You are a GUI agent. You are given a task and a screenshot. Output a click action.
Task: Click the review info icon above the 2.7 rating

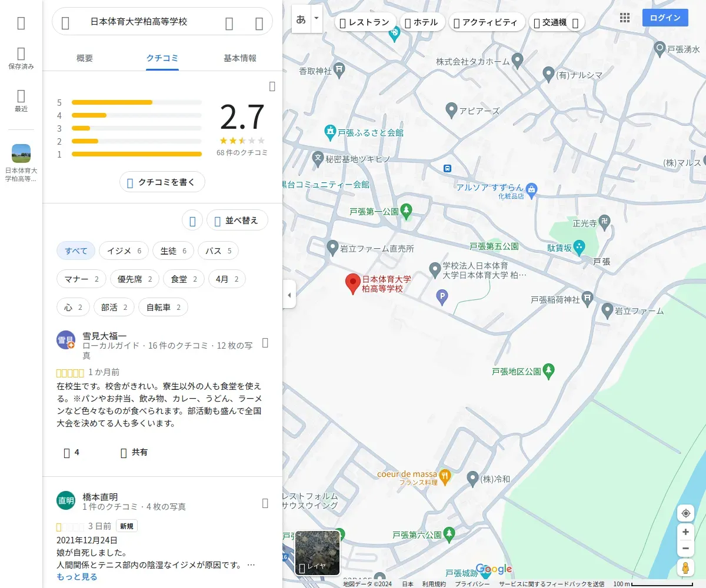(x=272, y=86)
